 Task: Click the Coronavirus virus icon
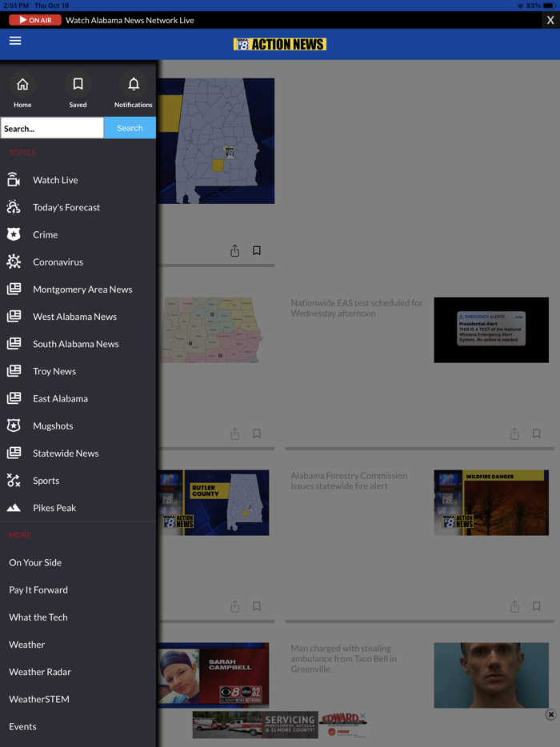[x=14, y=262]
